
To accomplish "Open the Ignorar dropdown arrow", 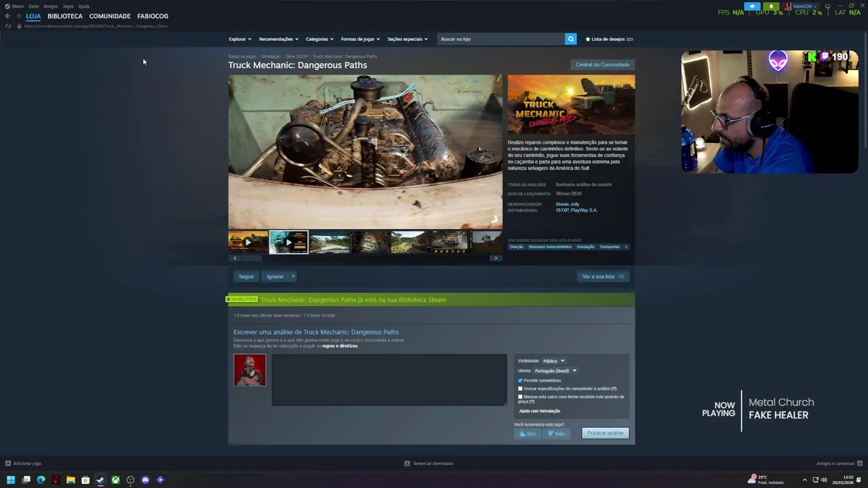I will click(x=293, y=277).
